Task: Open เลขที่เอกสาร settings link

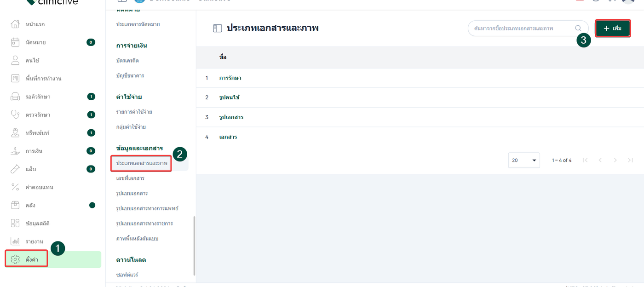Action: pyautogui.click(x=130, y=178)
